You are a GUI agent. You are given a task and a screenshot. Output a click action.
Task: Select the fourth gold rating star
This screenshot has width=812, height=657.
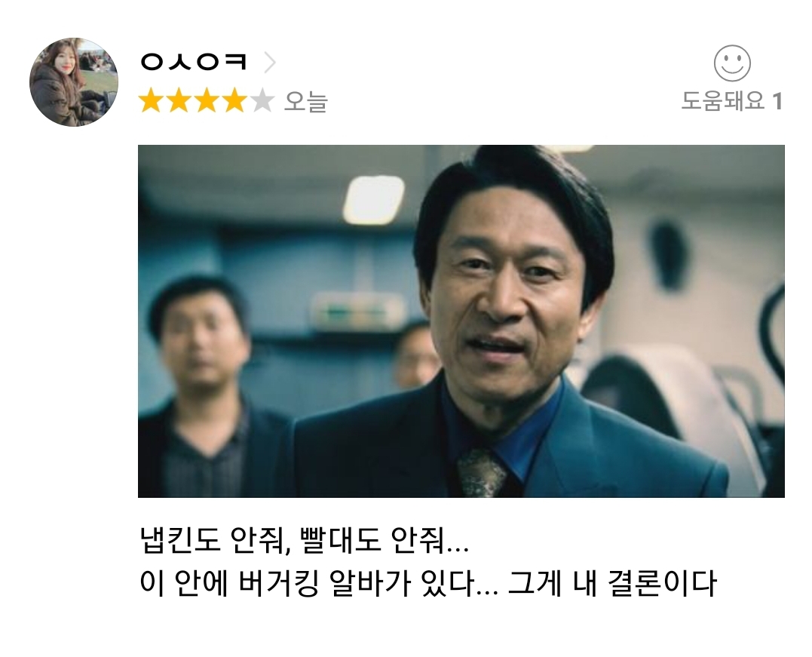coord(234,100)
